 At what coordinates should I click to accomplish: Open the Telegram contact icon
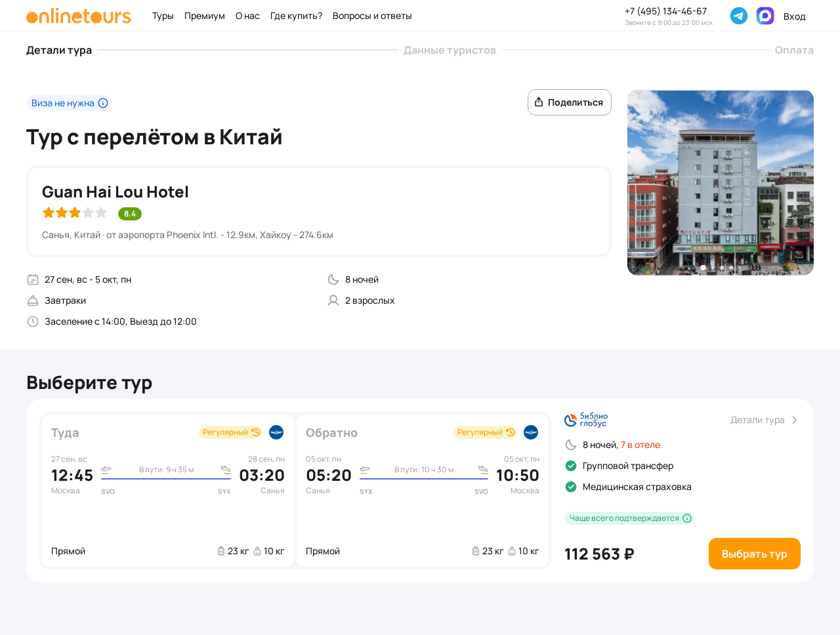(x=739, y=16)
